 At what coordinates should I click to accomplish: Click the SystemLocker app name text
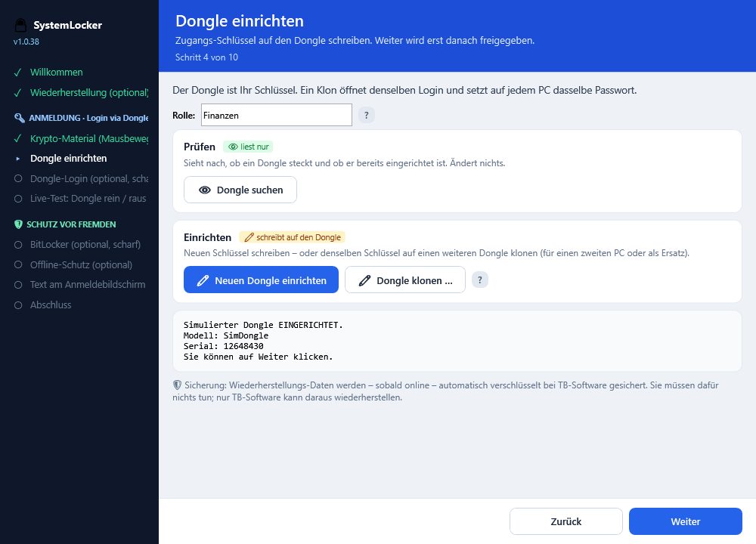67,25
